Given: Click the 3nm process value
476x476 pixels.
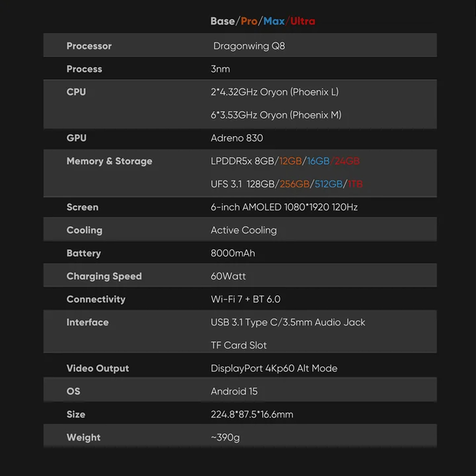Looking at the screenshot, I should (220, 69).
